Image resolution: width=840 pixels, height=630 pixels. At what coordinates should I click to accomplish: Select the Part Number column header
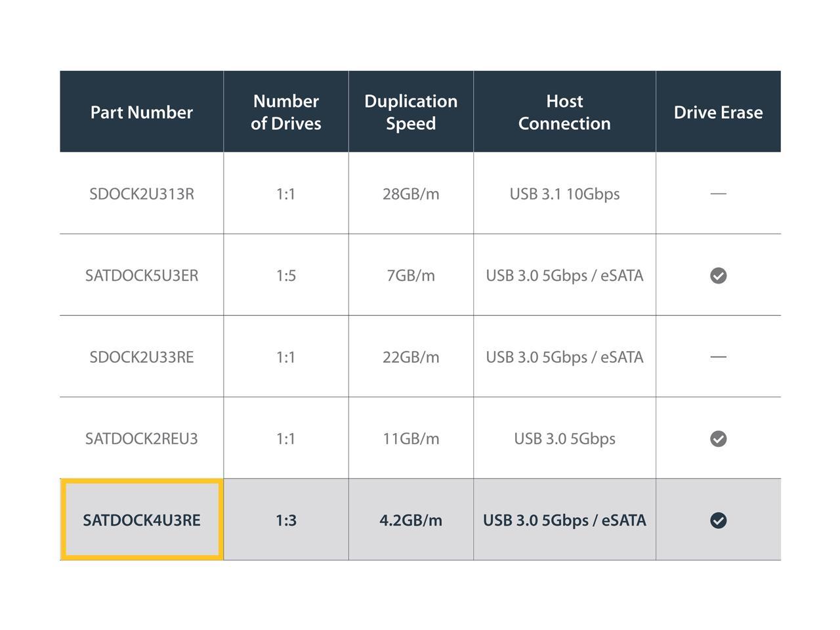pyautogui.click(x=141, y=112)
